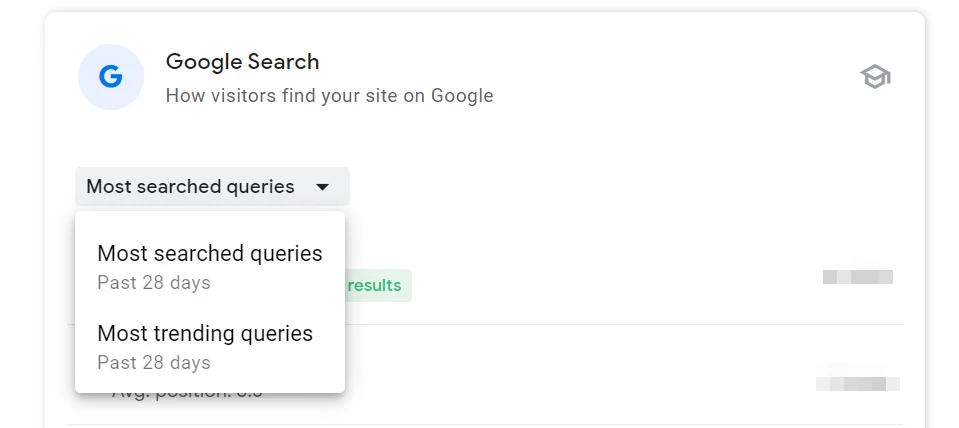Image resolution: width=959 pixels, height=428 pixels.
Task: Select the blurred value in second query row
Action: 857,383
